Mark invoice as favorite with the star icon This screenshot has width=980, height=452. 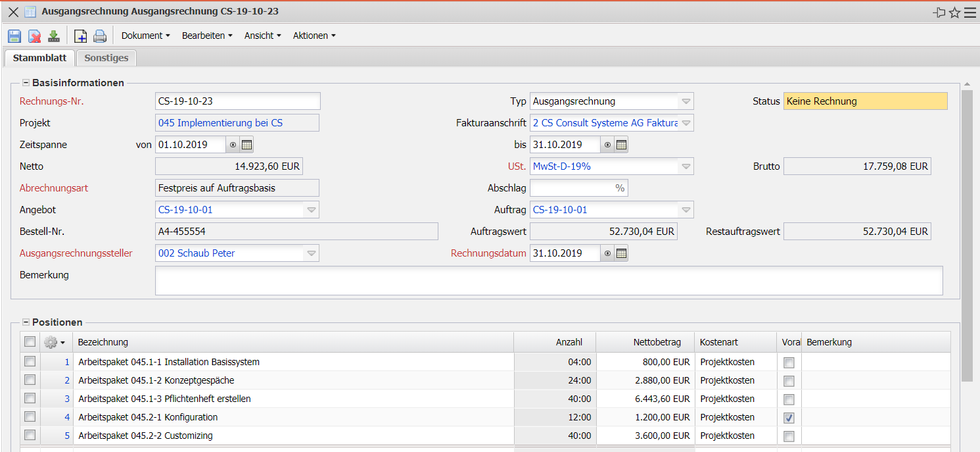pos(954,13)
